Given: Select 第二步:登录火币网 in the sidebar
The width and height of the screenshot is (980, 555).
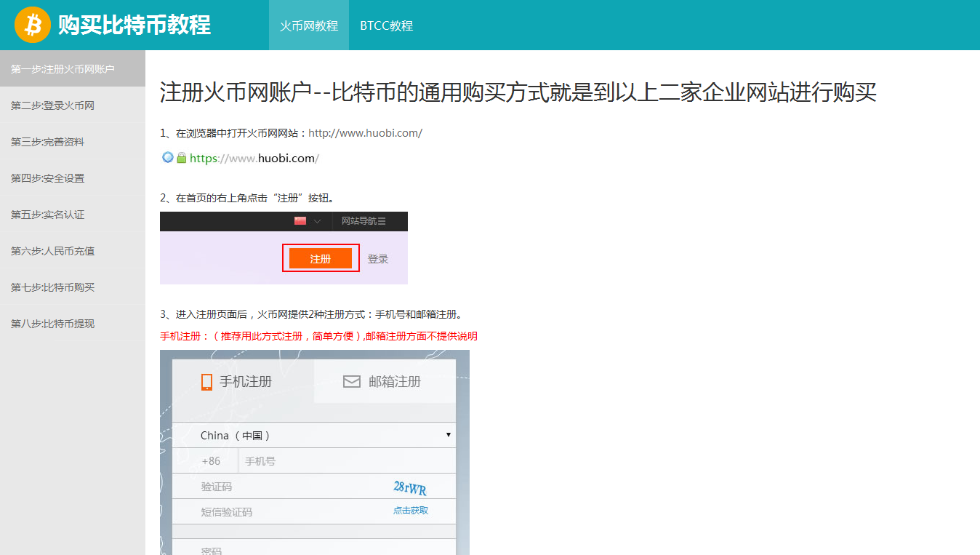Looking at the screenshot, I should click(53, 105).
